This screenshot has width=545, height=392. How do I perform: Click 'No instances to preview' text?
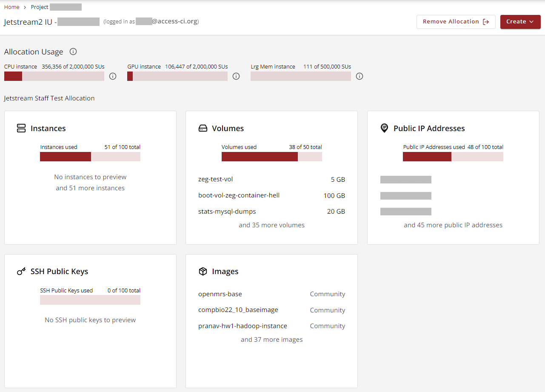tap(90, 177)
